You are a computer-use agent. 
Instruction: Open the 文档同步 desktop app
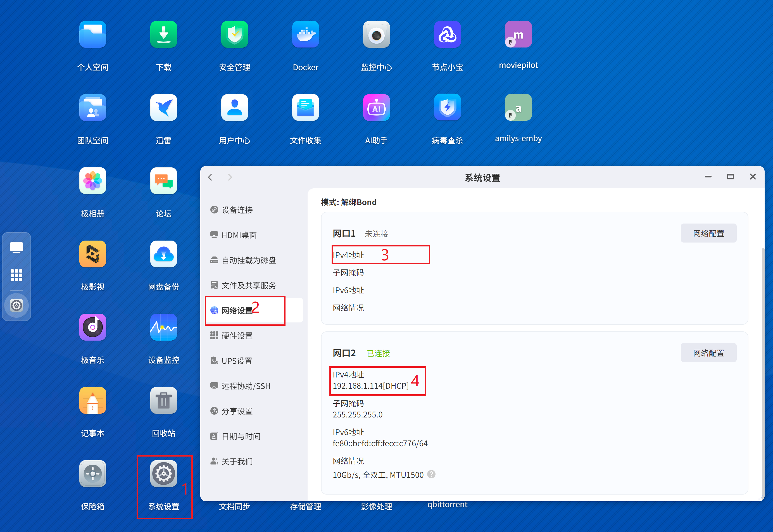[x=235, y=506]
